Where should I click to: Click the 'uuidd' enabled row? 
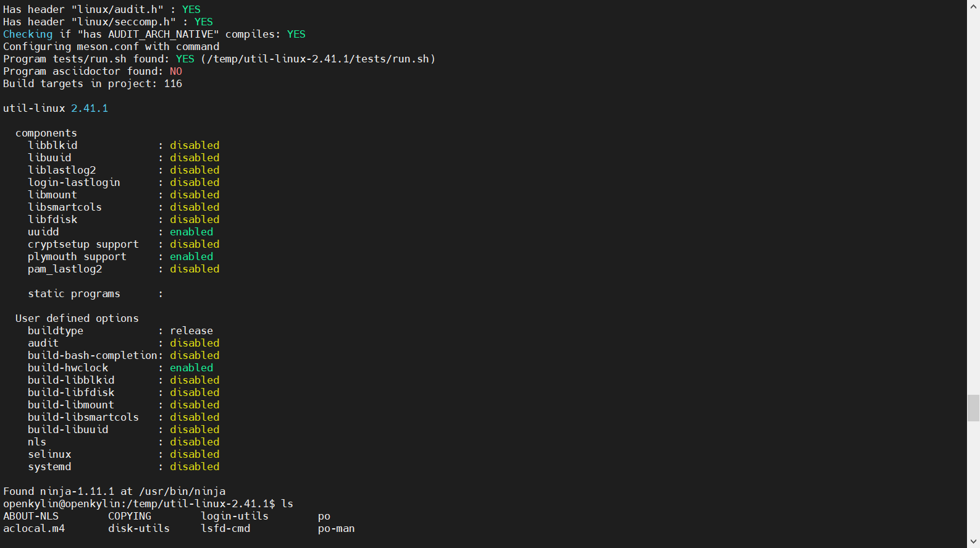120,232
